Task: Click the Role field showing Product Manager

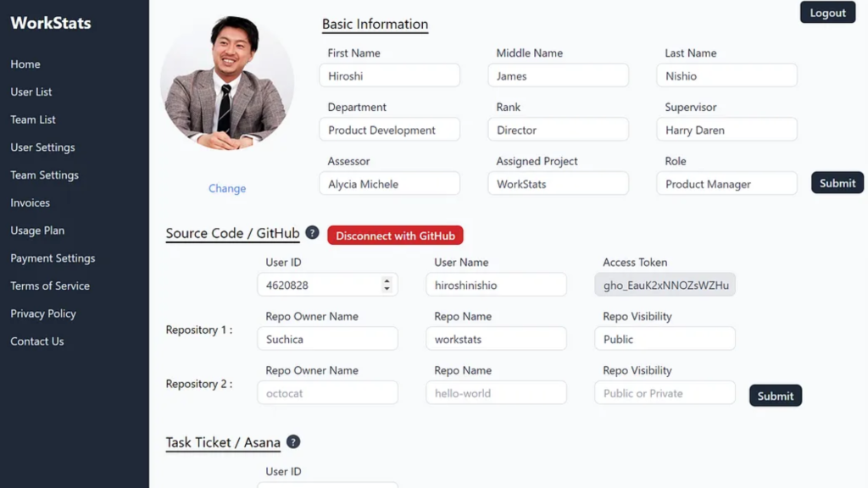Action: pos(726,184)
